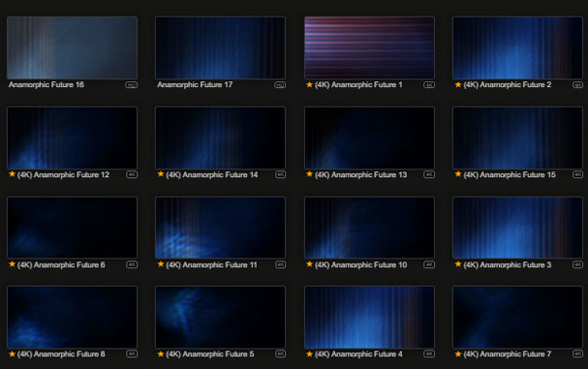Click the 4K badge of Anamorphic Future 14

[x=280, y=174]
